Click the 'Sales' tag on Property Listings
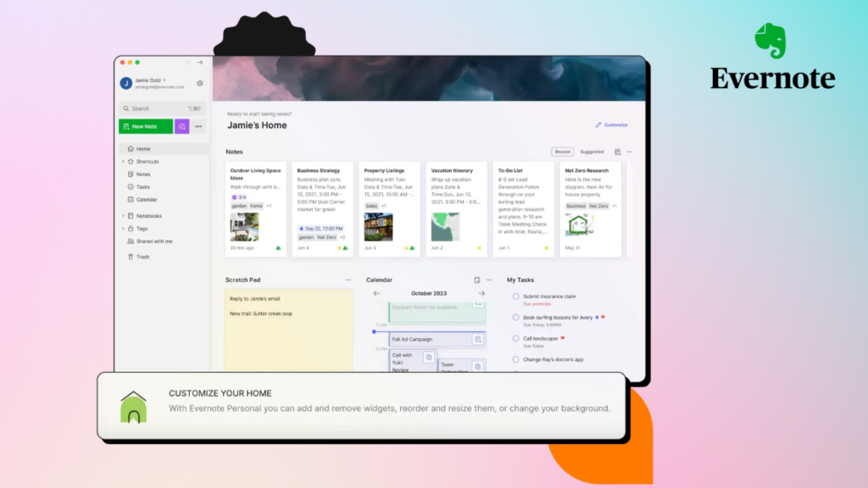 click(371, 207)
